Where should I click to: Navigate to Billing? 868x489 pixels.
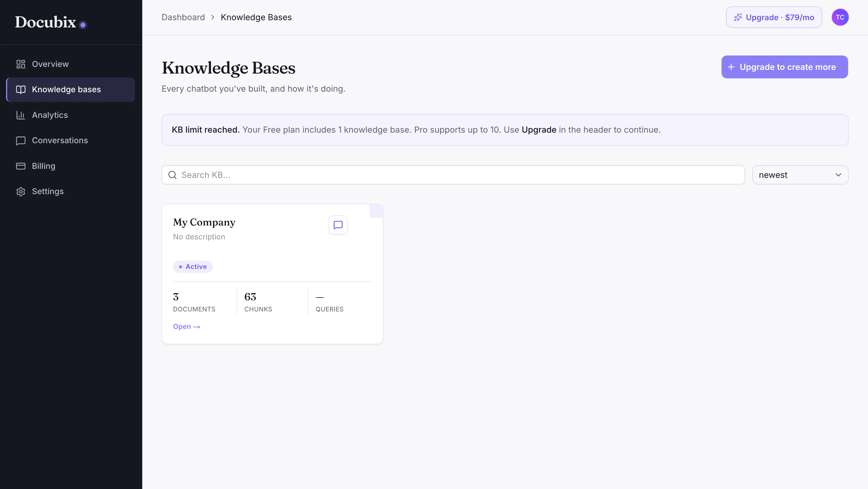[x=71, y=166]
